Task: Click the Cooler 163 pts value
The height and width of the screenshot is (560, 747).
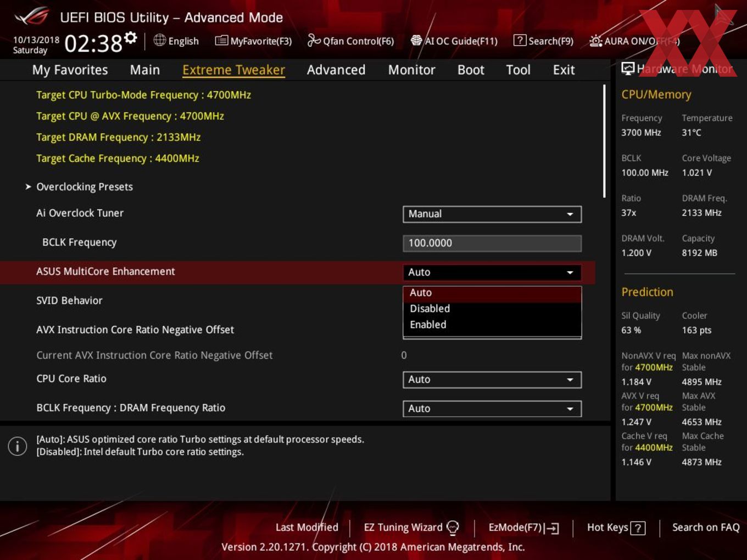Action: [696, 331]
